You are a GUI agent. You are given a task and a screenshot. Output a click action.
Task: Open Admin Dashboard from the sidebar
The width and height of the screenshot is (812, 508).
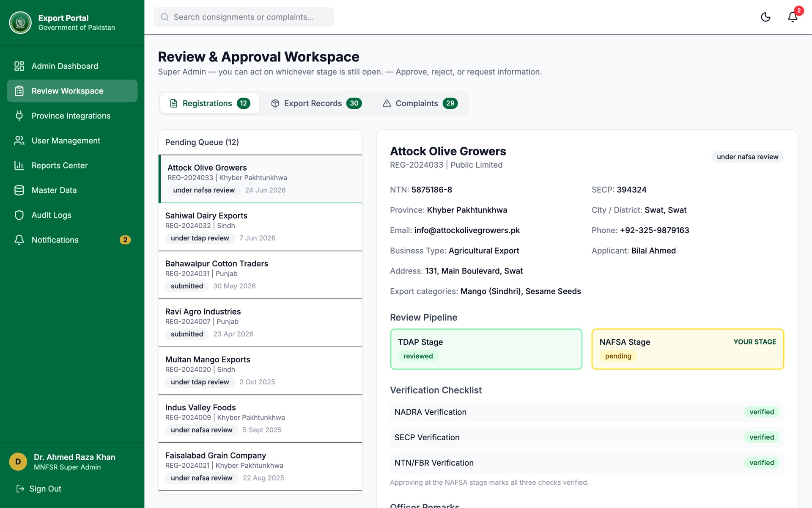[72, 66]
